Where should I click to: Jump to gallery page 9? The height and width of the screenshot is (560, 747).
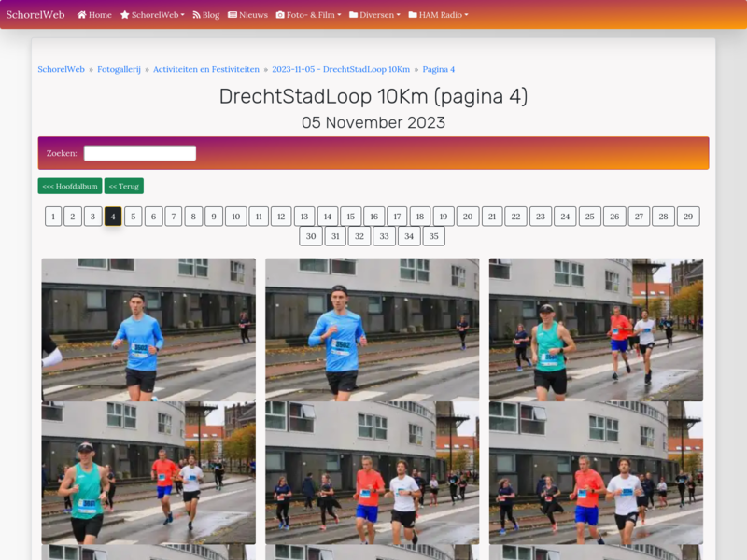point(214,217)
